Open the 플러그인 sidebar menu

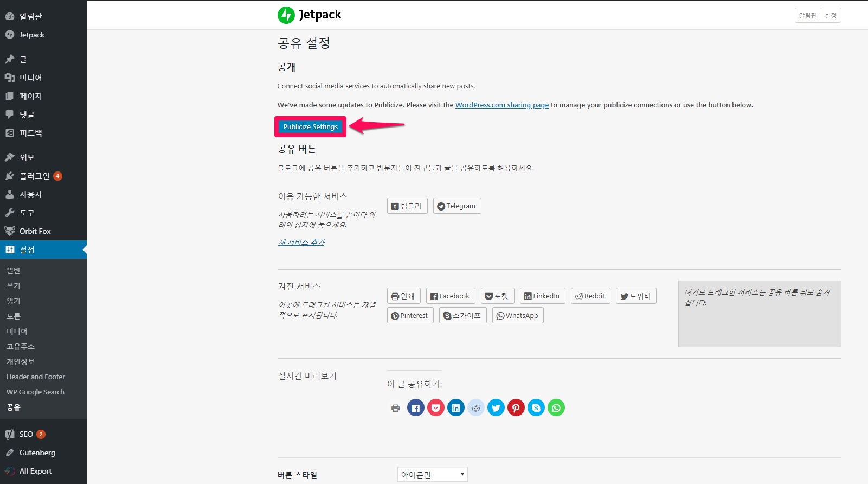click(35, 176)
